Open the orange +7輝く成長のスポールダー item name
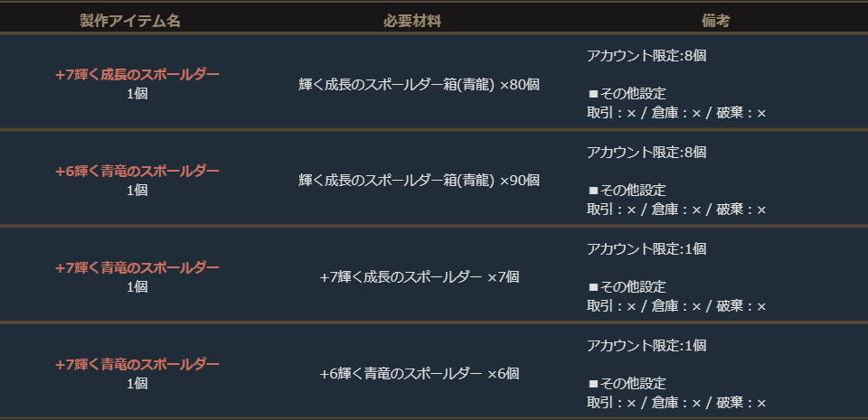Image resolution: width=868 pixels, height=420 pixels. (x=137, y=75)
